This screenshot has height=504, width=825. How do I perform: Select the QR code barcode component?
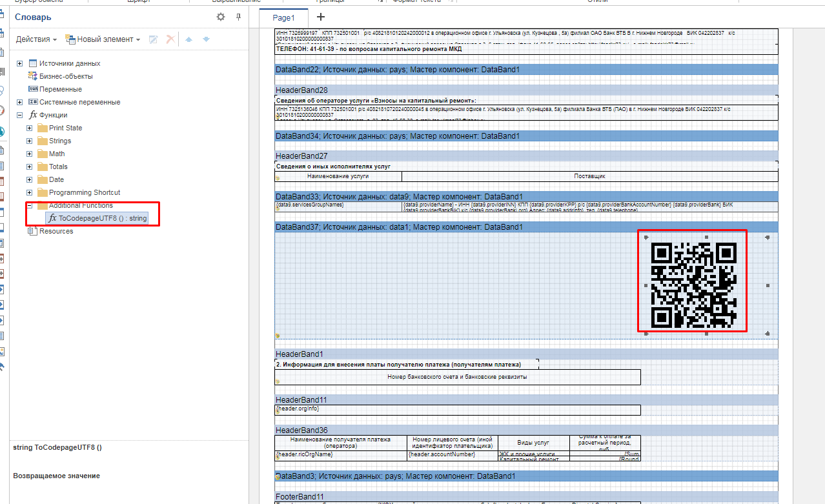pyautogui.click(x=694, y=284)
